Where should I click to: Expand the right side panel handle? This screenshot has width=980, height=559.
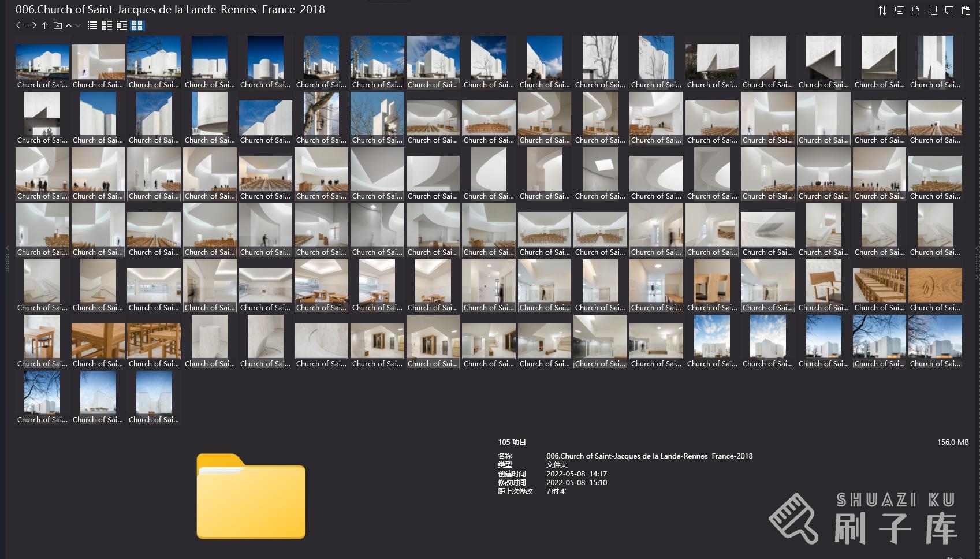pyautogui.click(x=977, y=248)
